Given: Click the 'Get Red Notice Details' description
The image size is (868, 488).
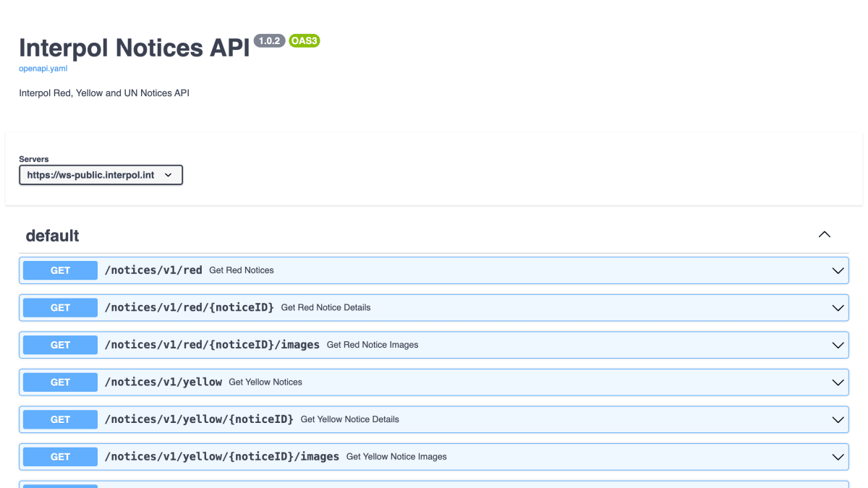Looking at the screenshot, I should point(325,307).
